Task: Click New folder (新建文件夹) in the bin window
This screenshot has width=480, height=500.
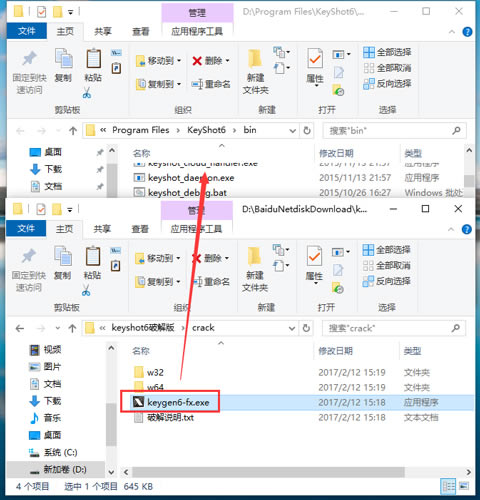Action: [x=256, y=72]
